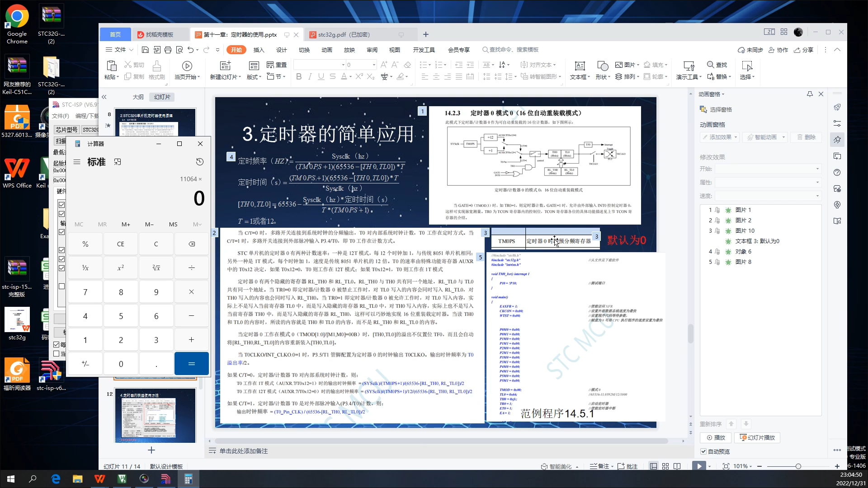868x488 pixels.
Task: Click the reset (重置) layout button
Action: (277, 65)
